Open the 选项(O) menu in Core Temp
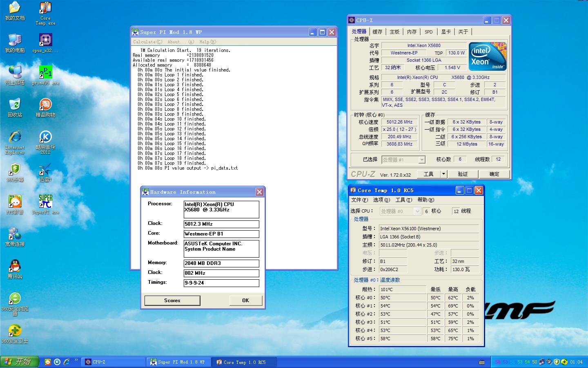Image resolution: width=588 pixels, height=368 pixels. (x=381, y=200)
